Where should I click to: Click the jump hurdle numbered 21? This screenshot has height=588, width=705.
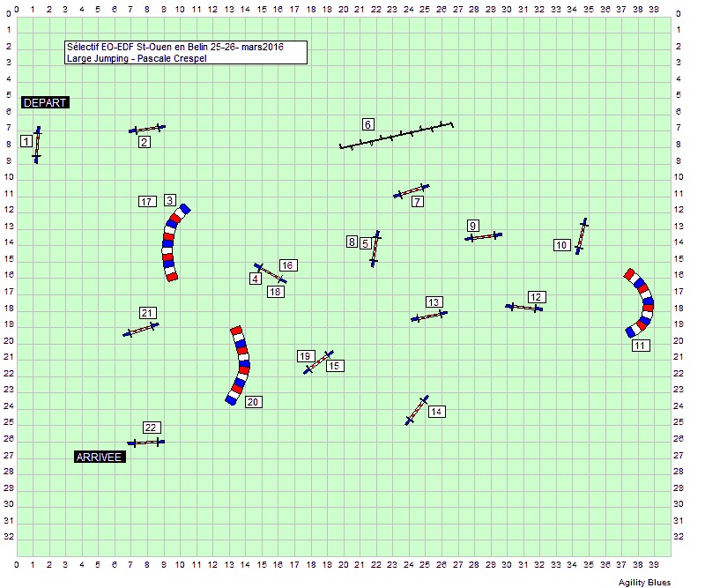coord(140,330)
